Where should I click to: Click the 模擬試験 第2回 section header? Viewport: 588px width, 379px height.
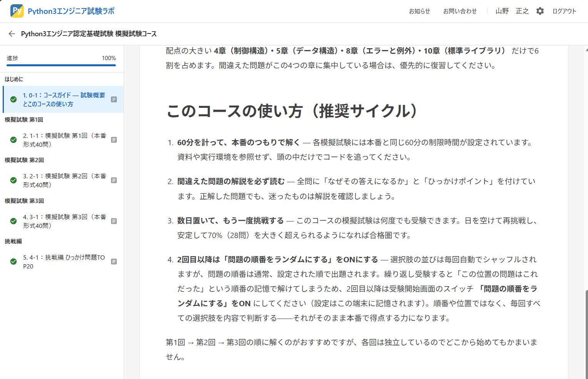point(24,160)
